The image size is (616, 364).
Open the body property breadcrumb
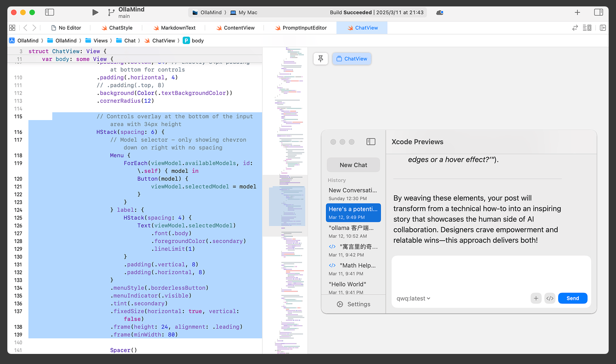tap(193, 40)
